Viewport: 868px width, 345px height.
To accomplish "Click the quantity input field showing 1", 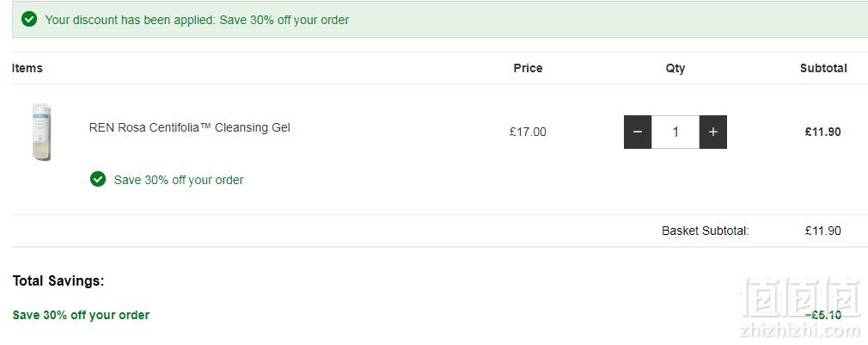I will (675, 132).
